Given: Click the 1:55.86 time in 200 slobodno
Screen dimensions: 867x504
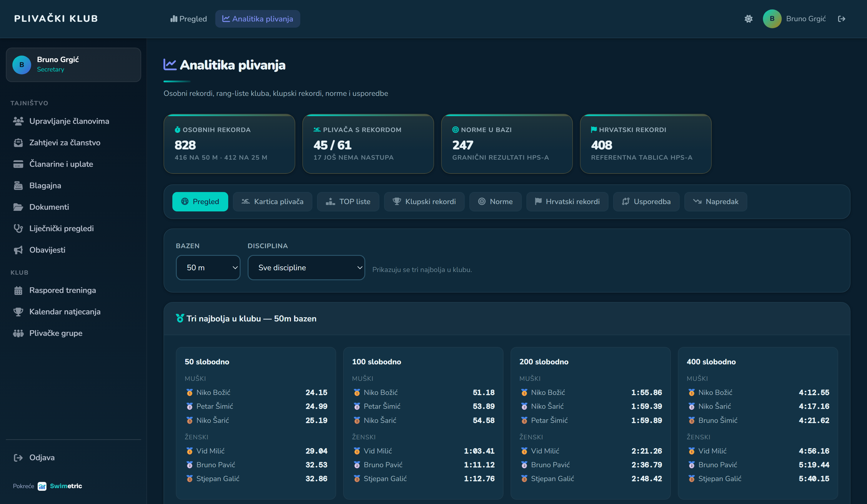Looking at the screenshot, I should click(x=646, y=393).
